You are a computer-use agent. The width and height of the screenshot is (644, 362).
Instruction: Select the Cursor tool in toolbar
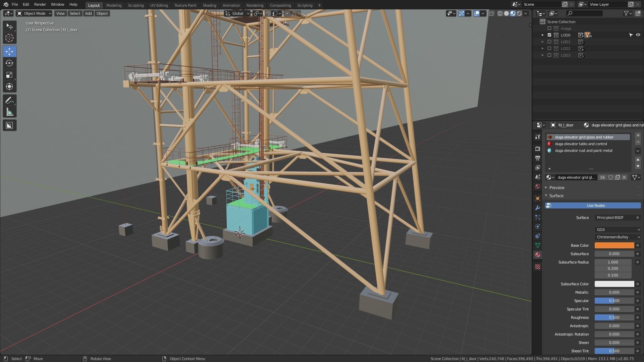(x=9, y=38)
